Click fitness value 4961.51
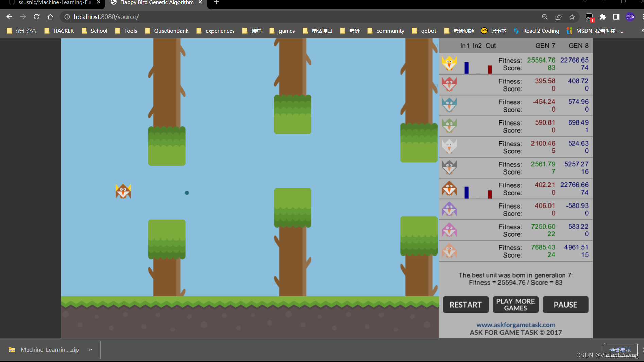644x362 pixels. pos(576,247)
